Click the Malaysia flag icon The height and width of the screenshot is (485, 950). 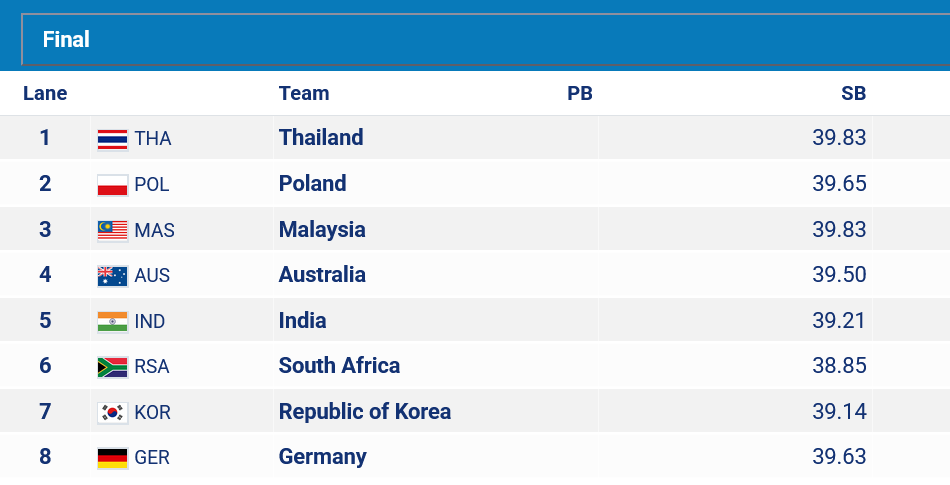pos(113,230)
